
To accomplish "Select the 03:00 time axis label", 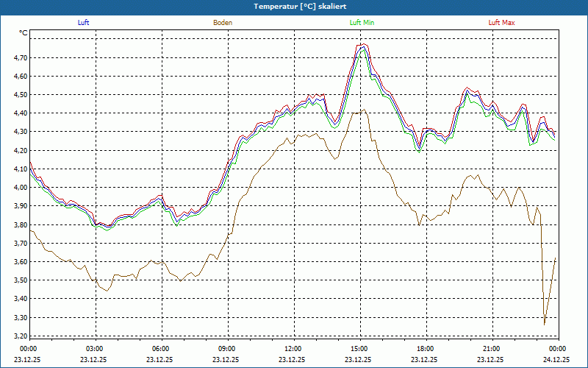I will (x=94, y=349).
